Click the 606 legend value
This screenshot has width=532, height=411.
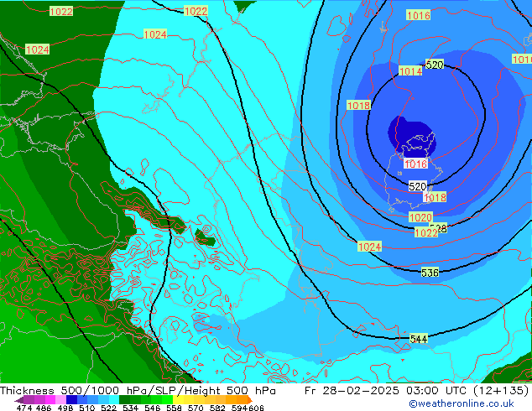pyautogui.click(x=255, y=408)
